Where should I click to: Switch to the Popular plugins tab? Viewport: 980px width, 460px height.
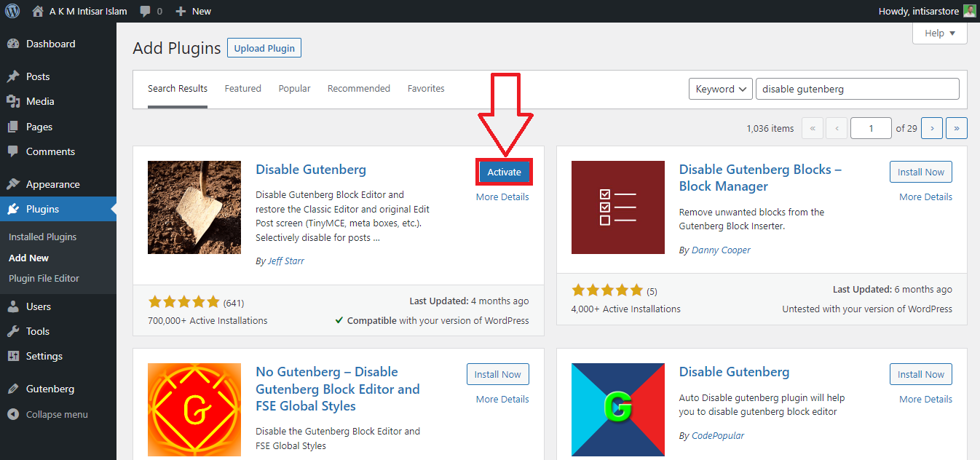294,88
